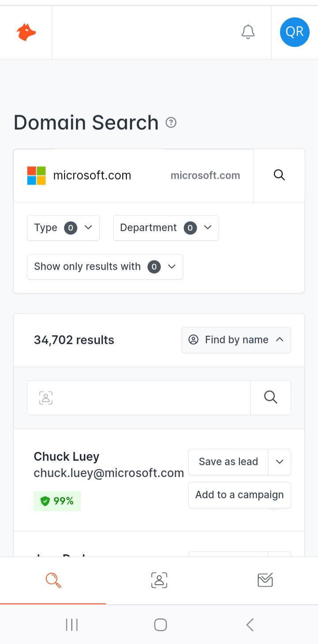Collapse the Find by name panel
The width and height of the screenshot is (318, 644).
point(236,340)
